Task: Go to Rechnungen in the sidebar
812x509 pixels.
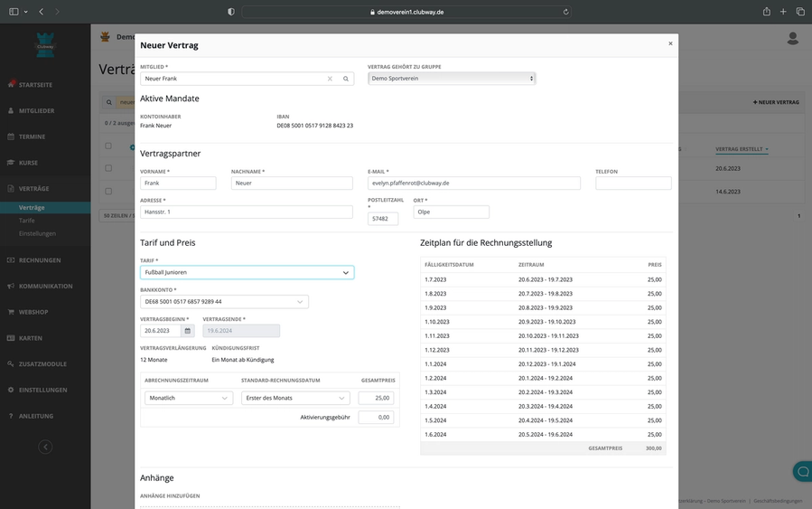Action: 40,260
